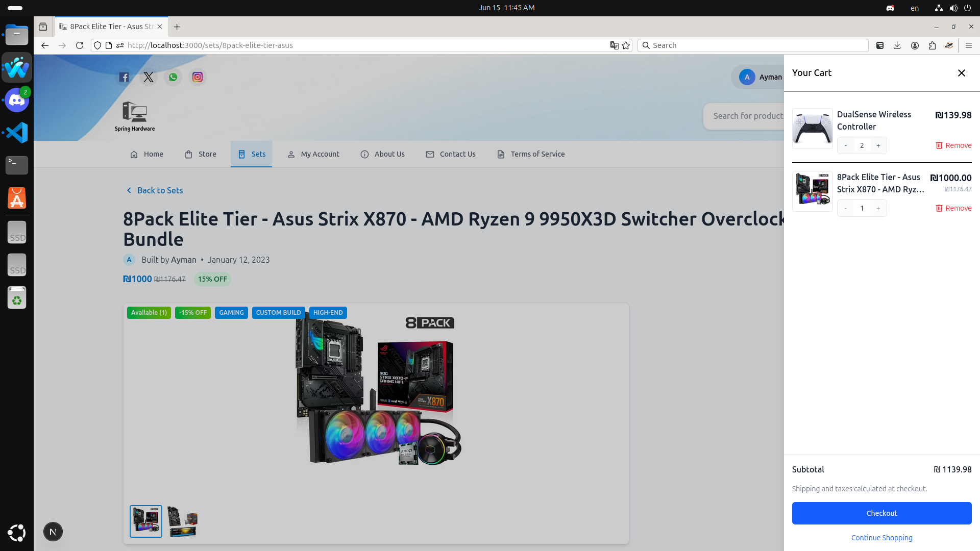Click the URL address bar

coord(362,45)
